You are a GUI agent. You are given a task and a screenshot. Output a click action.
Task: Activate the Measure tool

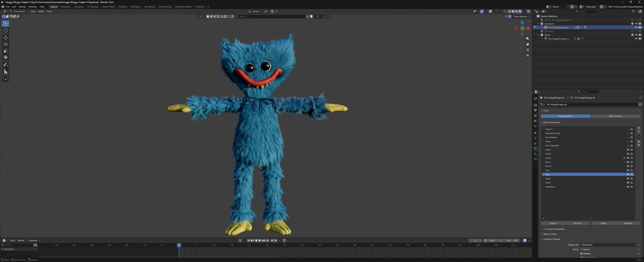click(6, 71)
